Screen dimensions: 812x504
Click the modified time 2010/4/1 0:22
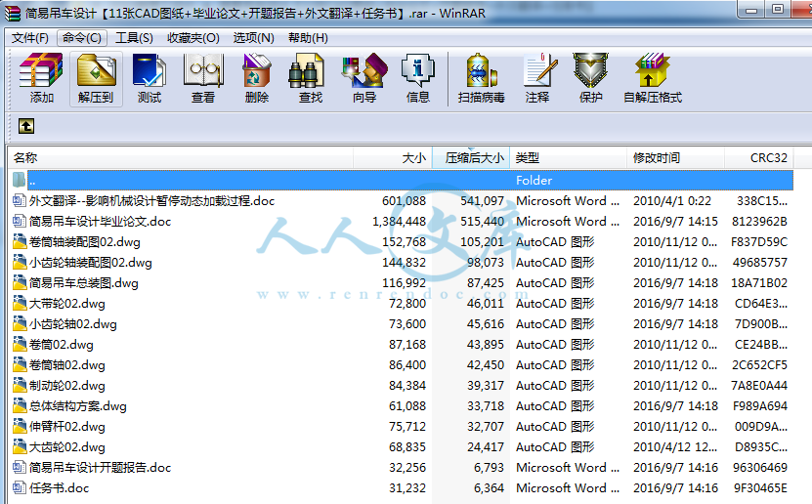tap(671, 201)
